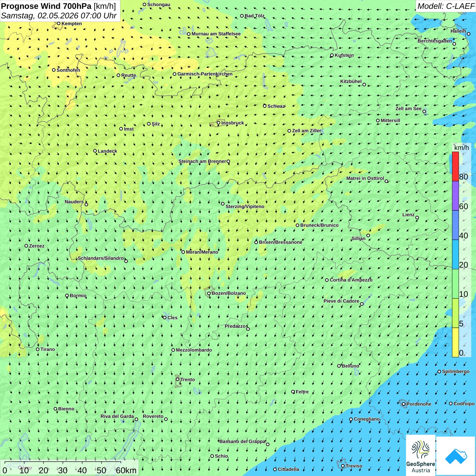Click the 'Pieve di Cadore' label
Viewport: 476px width, 476px height.
341,301
